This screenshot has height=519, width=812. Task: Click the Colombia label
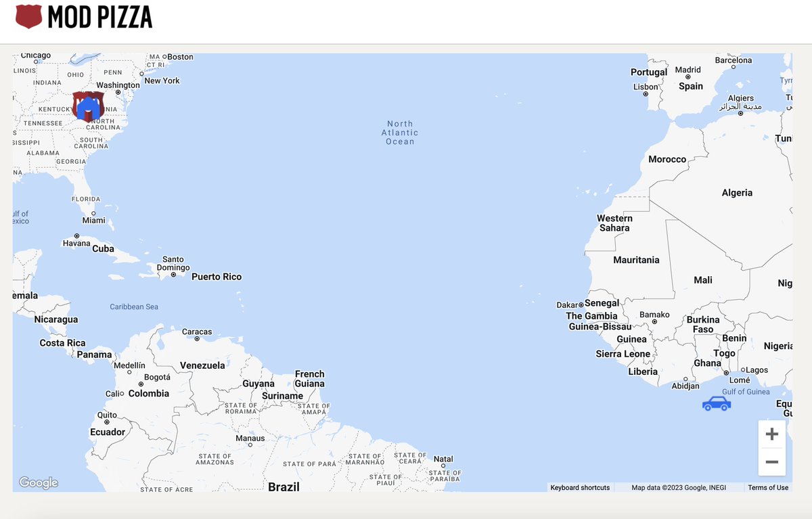coord(149,393)
